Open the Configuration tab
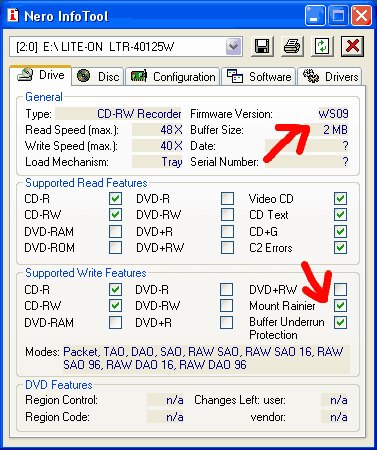This screenshot has width=377, height=450. coord(173,77)
